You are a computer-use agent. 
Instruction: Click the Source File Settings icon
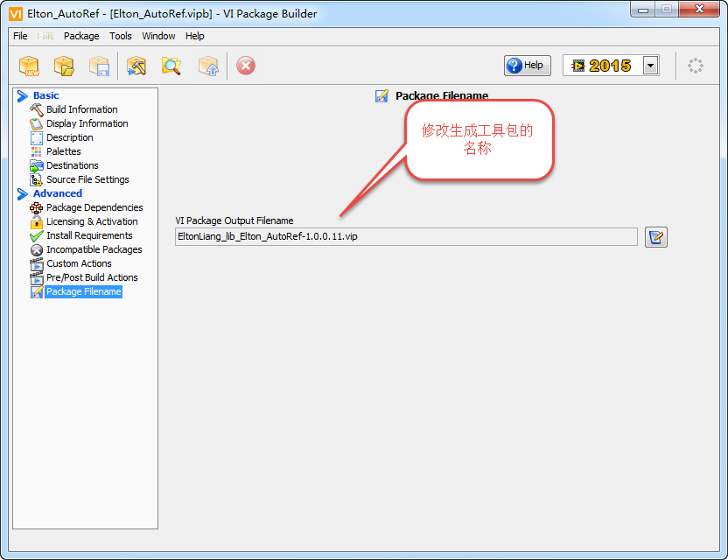click(x=36, y=179)
